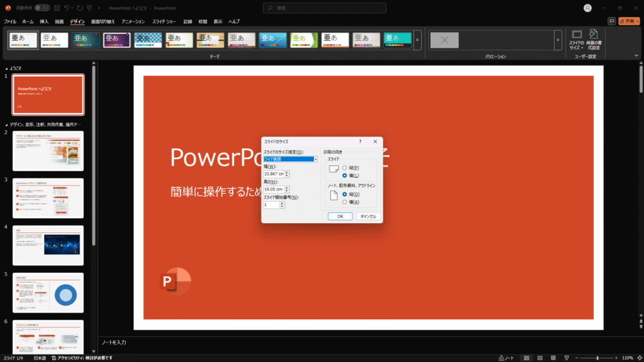
Task: Click the help question mark in dialog
Action: click(360, 142)
